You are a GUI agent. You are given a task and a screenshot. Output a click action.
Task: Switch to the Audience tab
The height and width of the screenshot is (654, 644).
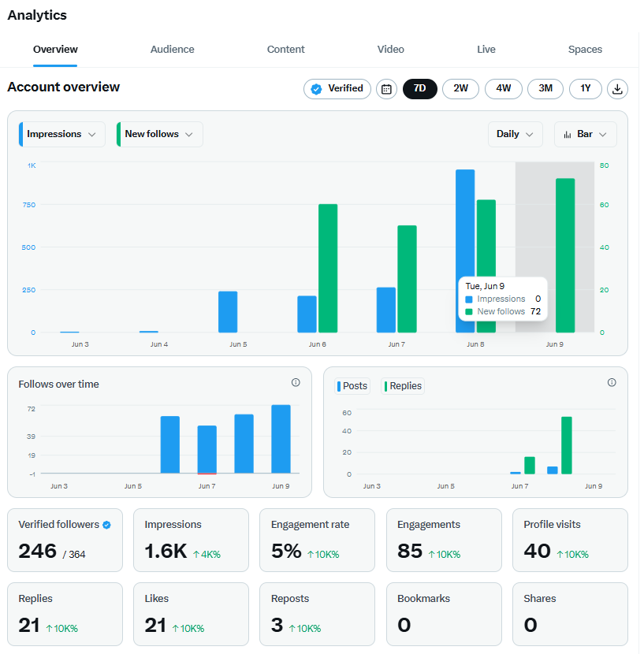point(173,50)
